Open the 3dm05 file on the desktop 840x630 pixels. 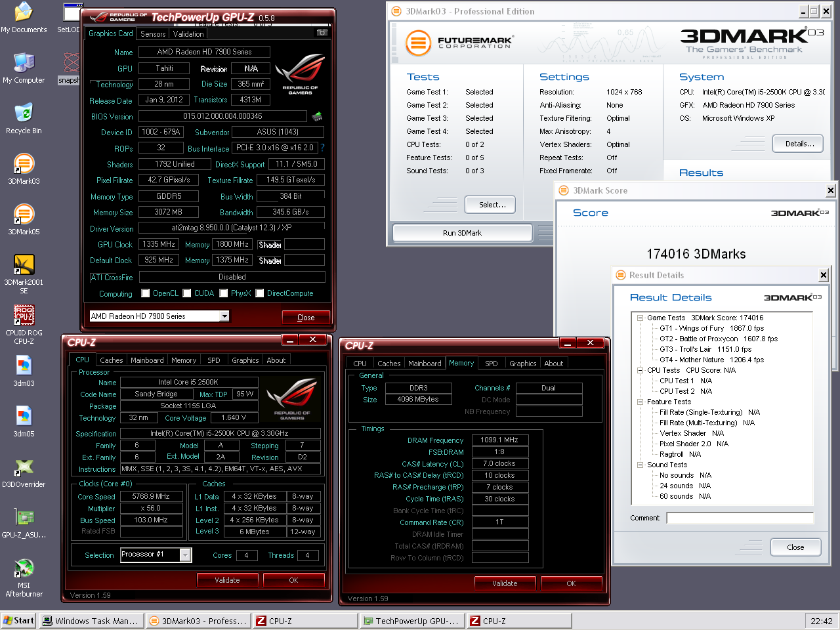[24, 422]
